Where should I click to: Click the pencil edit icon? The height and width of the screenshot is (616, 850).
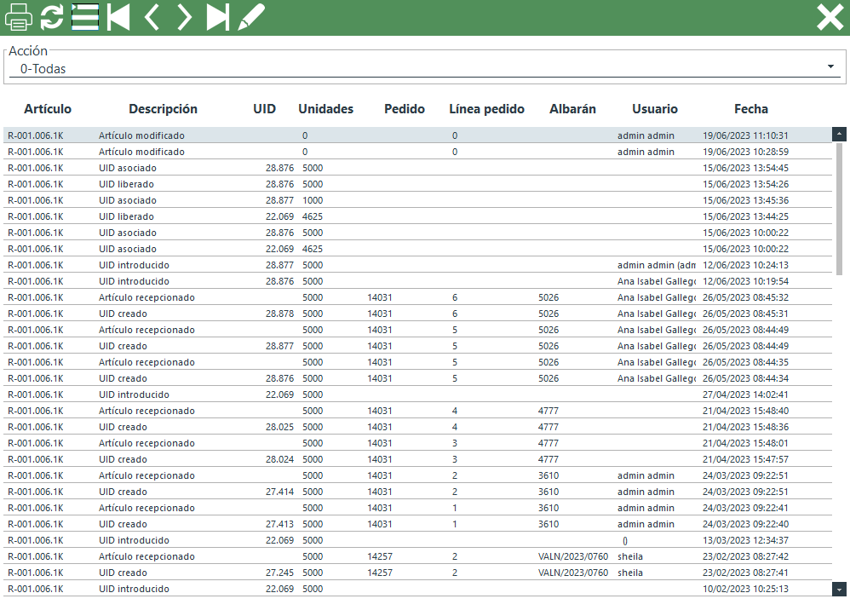tap(250, 17)
